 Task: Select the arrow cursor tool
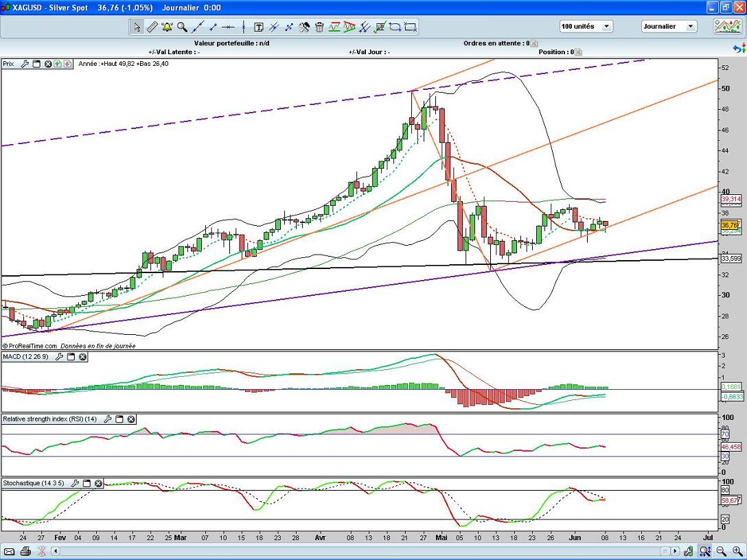tap(137, 27)
